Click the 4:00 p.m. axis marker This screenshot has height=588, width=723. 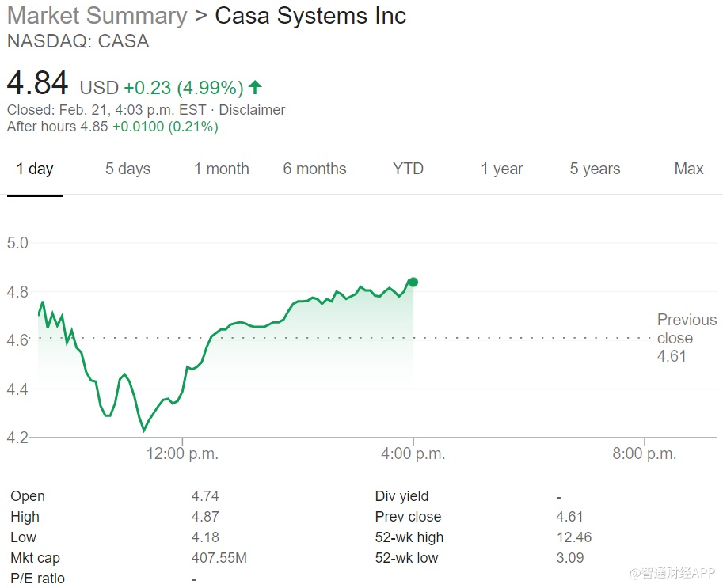coord(413,453)
